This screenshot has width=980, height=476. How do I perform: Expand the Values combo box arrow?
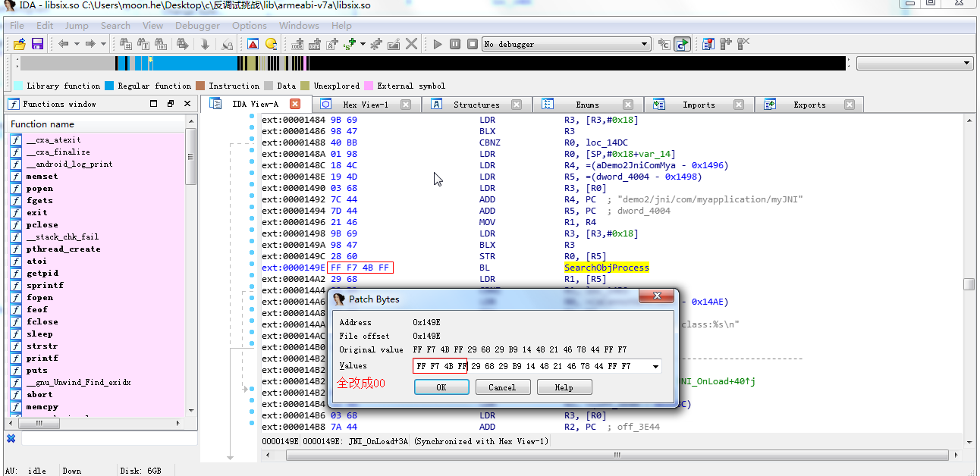[655, 366]
